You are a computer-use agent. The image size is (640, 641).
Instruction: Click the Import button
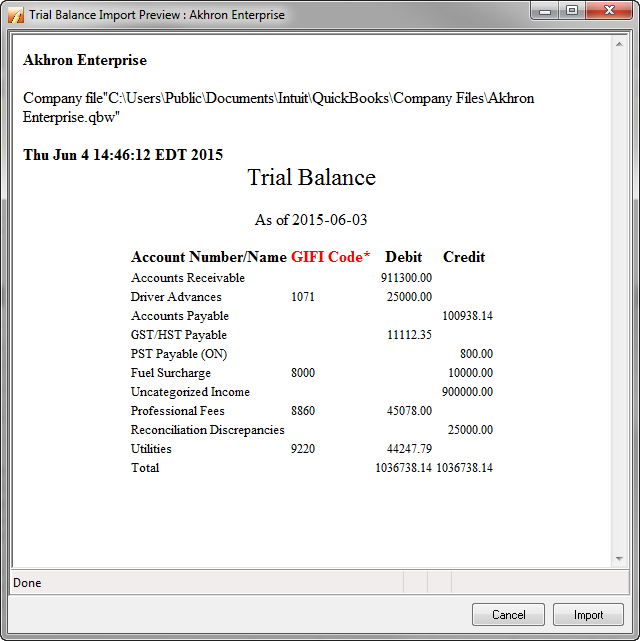tap(588, 614)
